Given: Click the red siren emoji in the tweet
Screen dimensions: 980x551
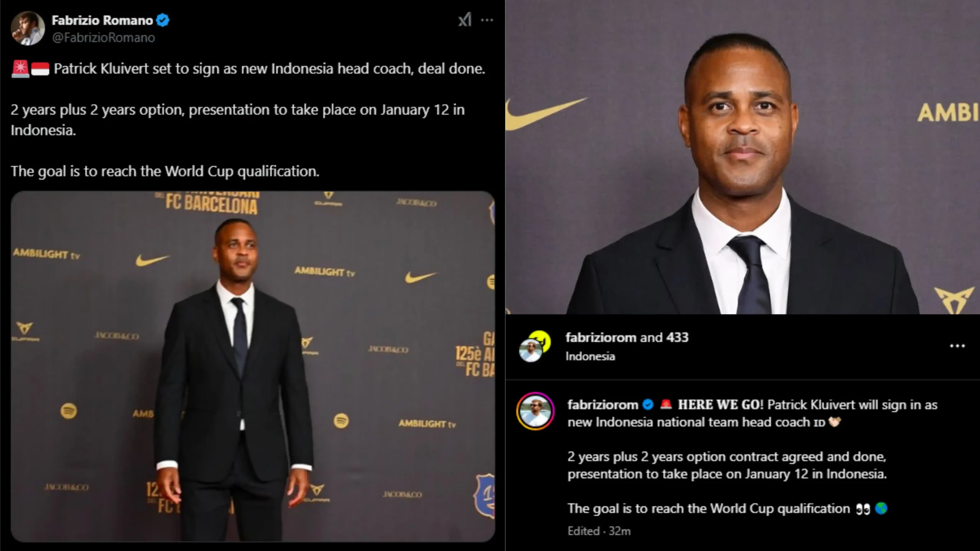Looking at the screenshot, I should (20, 69).
